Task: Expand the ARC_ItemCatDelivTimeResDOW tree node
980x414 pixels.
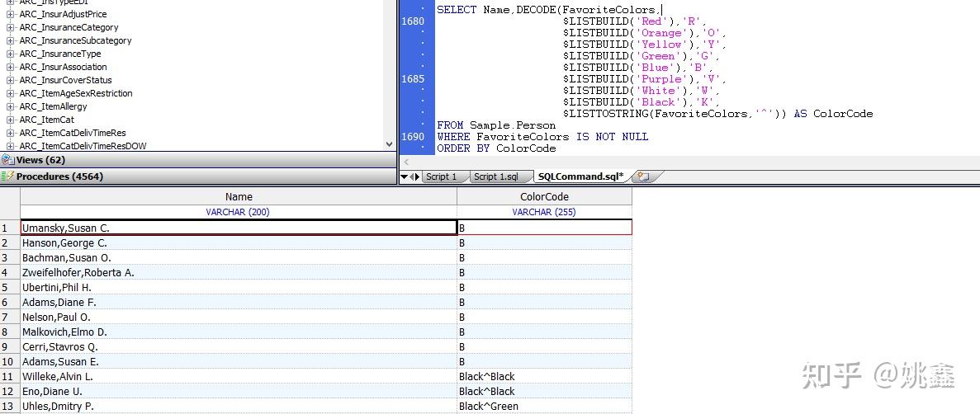Action: [x=10, y=146]
